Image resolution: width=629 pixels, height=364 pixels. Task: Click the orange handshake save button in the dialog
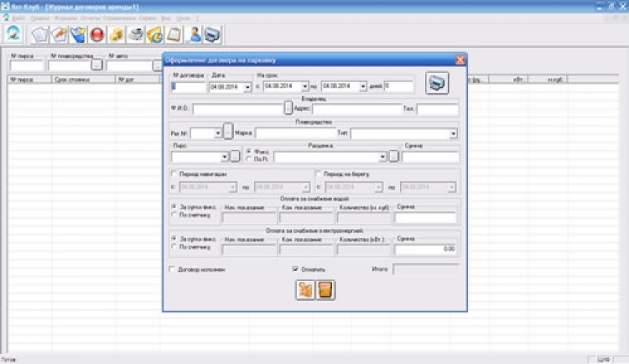click(305, 289)
